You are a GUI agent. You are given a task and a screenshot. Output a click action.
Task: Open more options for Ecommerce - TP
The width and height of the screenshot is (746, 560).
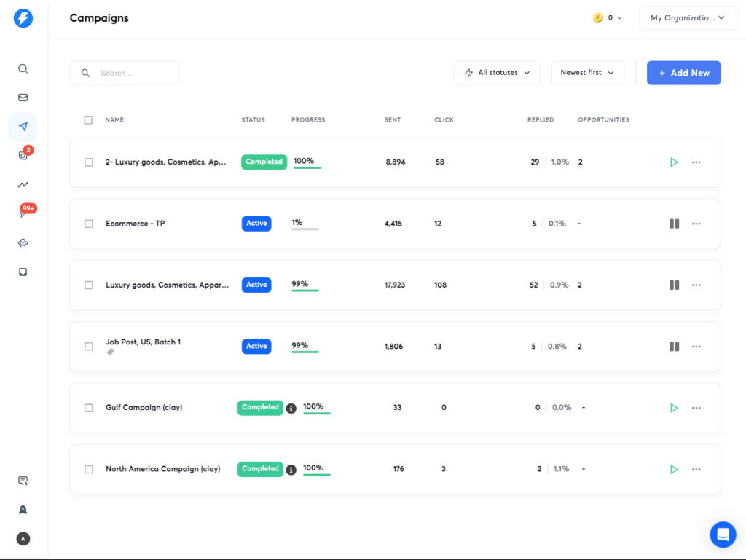coord(696,224)
